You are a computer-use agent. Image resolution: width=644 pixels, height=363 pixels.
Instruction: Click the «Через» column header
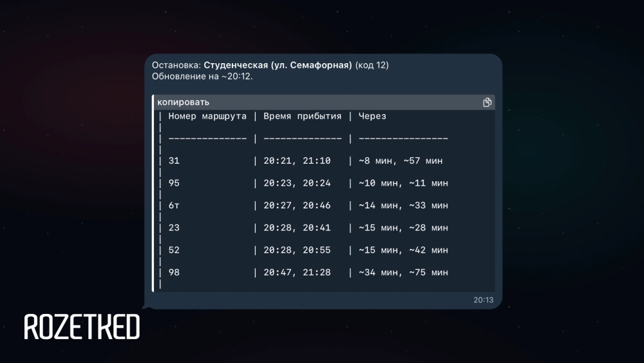click(372, 116)
